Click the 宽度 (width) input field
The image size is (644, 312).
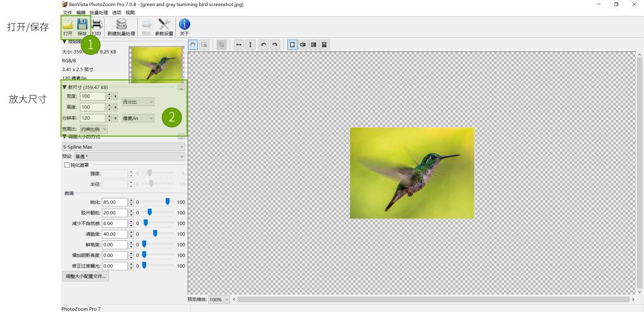click(x=92, y=96)
